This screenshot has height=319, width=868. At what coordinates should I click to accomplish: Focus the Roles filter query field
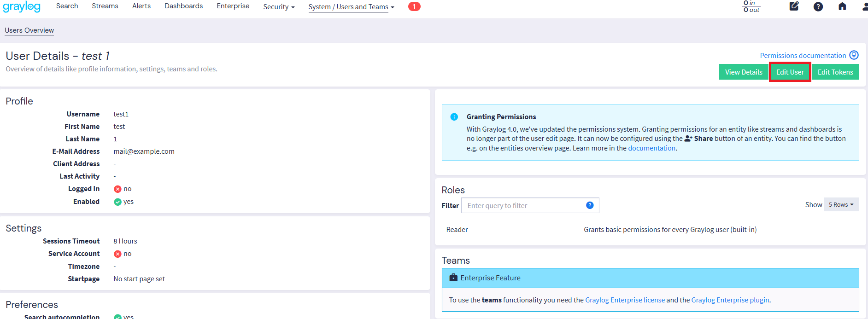(523, 206)
